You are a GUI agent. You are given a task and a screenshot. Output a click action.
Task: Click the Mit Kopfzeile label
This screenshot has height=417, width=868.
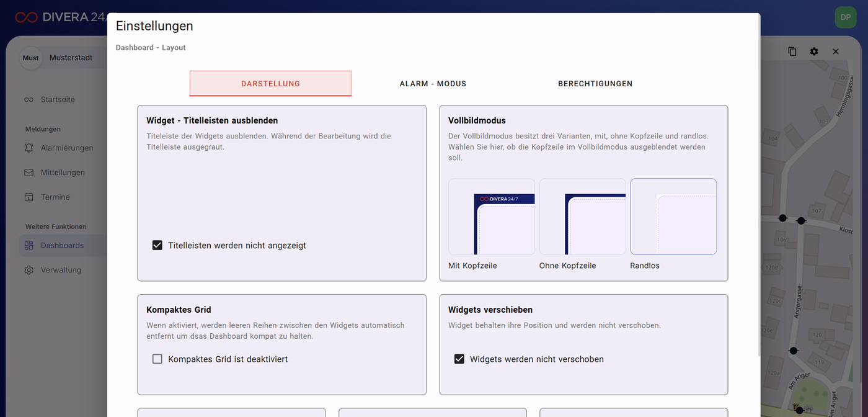472,266
